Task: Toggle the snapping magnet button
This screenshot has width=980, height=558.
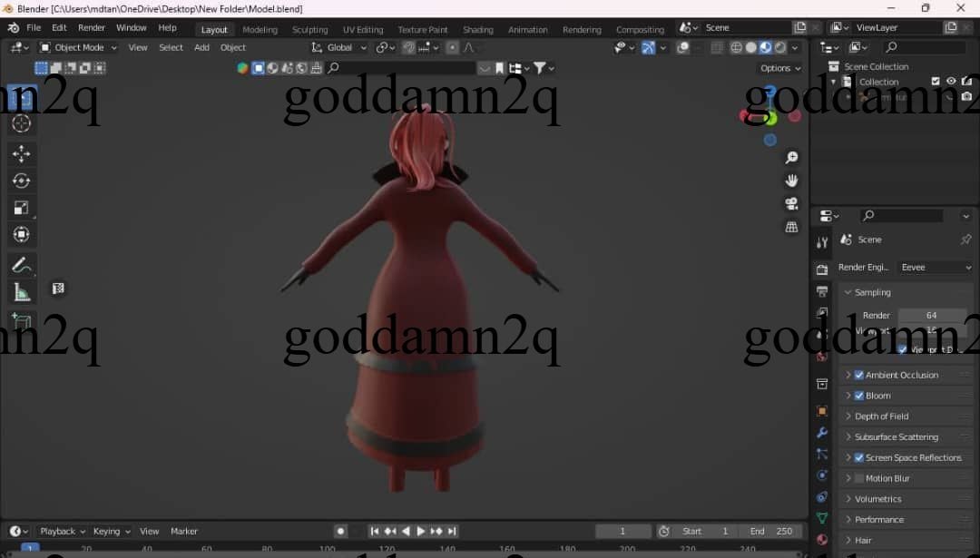Action: 408,47
